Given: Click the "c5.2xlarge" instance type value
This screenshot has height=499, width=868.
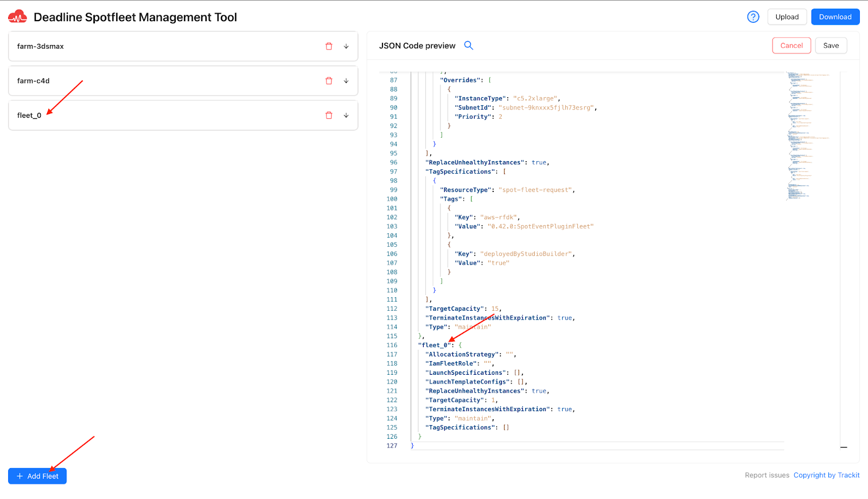Looking at the screenshot, I should pos(535,98).
